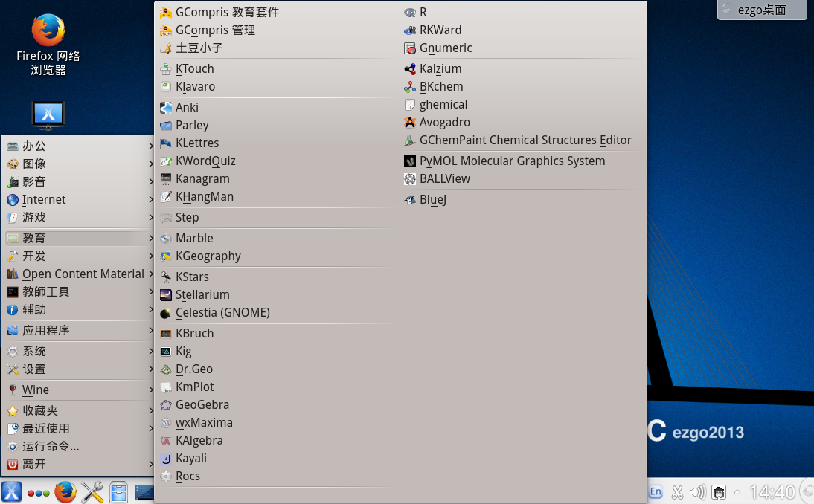
Task: Open the GeoGebra application icon
Action: click(166, 404)
